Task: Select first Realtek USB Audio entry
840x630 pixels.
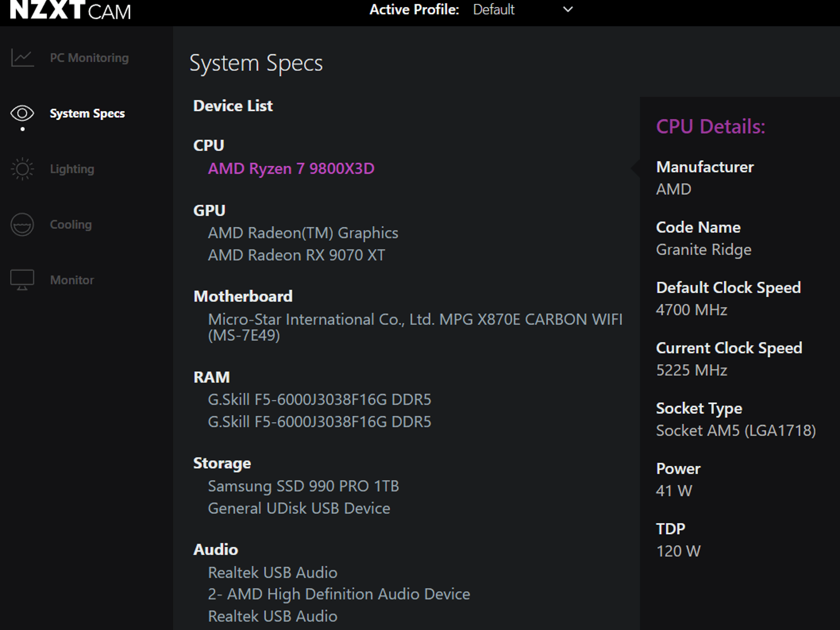Action: [x=272, y=573]
